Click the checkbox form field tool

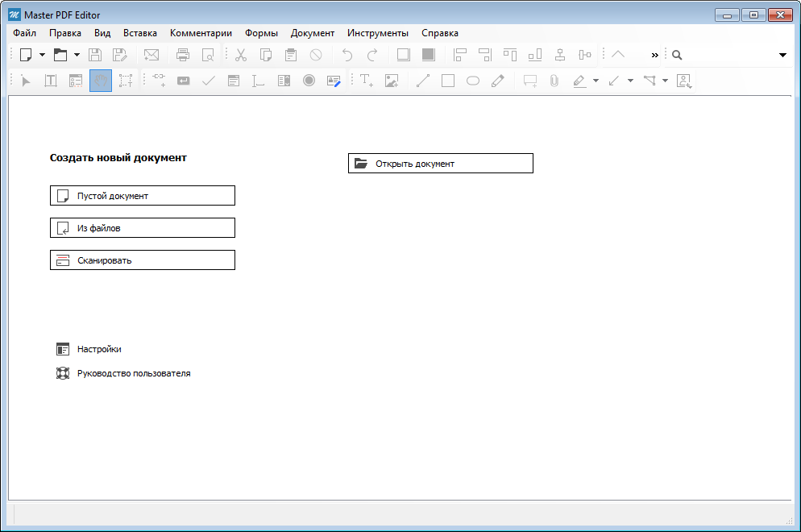[209, 81]
